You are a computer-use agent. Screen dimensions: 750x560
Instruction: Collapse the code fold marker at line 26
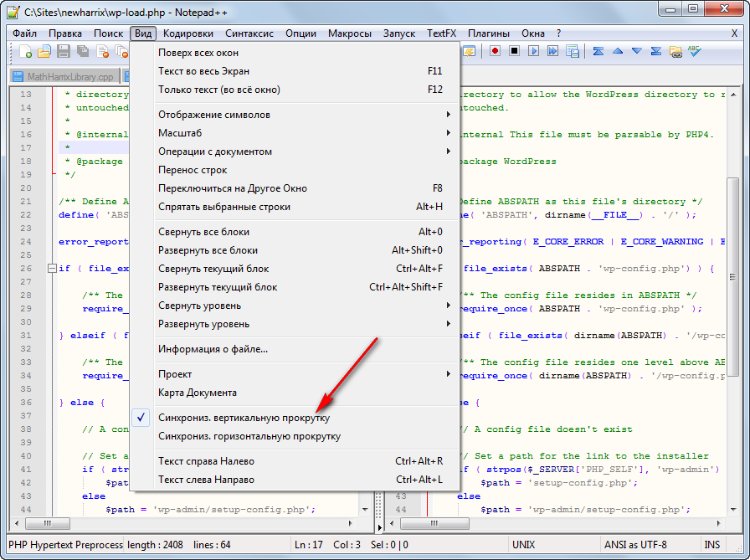tap(52, 269)
